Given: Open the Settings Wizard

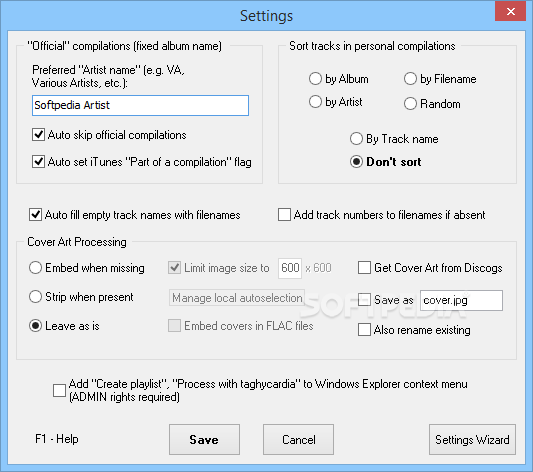Looking at the screenshot, I should tap(472, 439).
